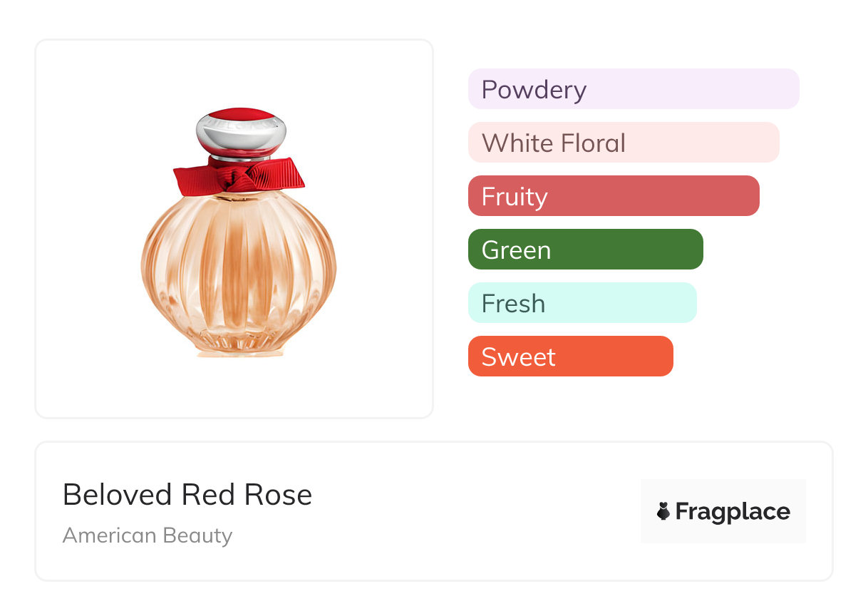Click the silver and red bottle cap
Screen dimensions: 868x616
241,130
